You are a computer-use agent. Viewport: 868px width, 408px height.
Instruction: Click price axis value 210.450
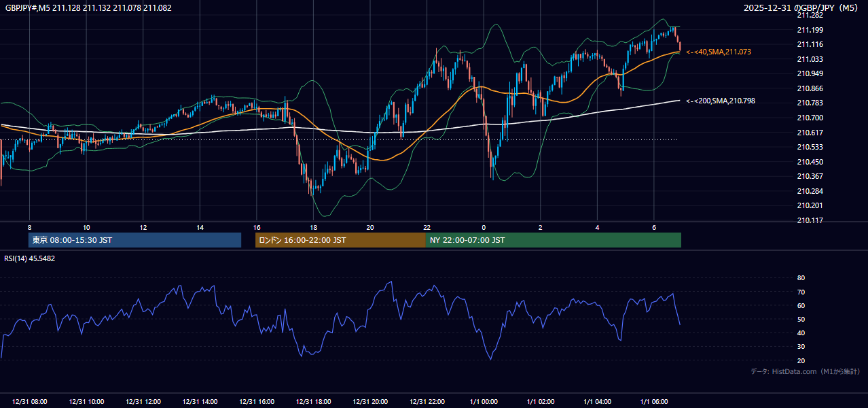tap(810, 162)
